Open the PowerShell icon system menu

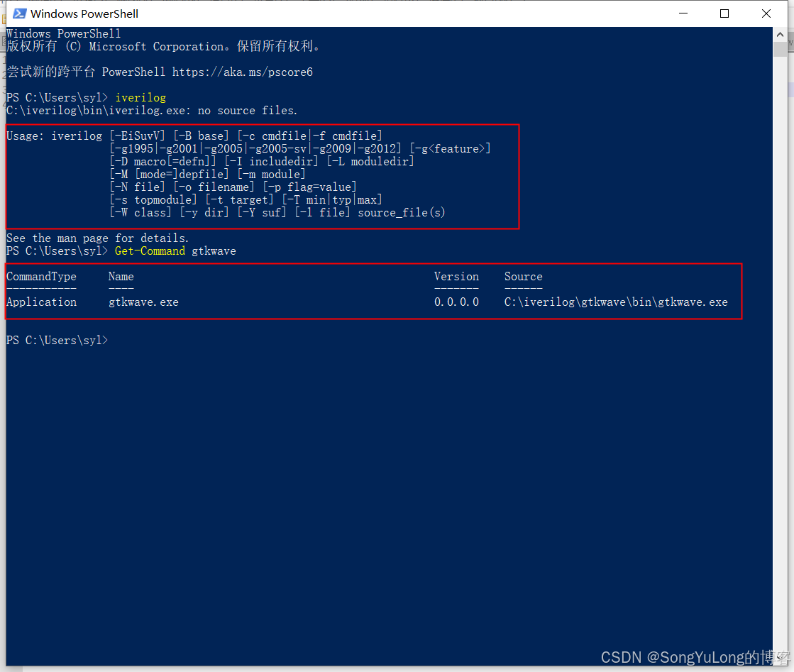pos(20,13)
